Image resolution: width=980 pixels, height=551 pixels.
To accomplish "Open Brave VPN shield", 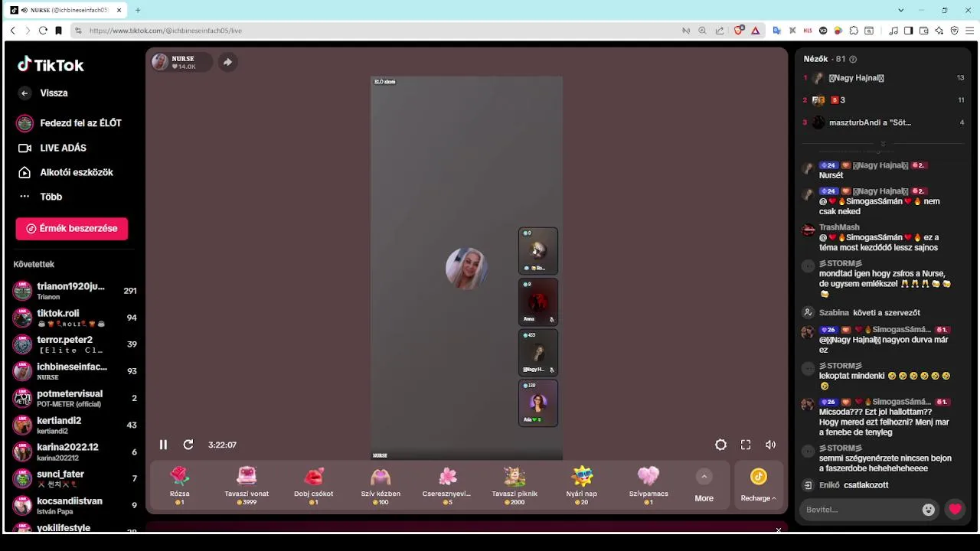I will click(955, 31).
